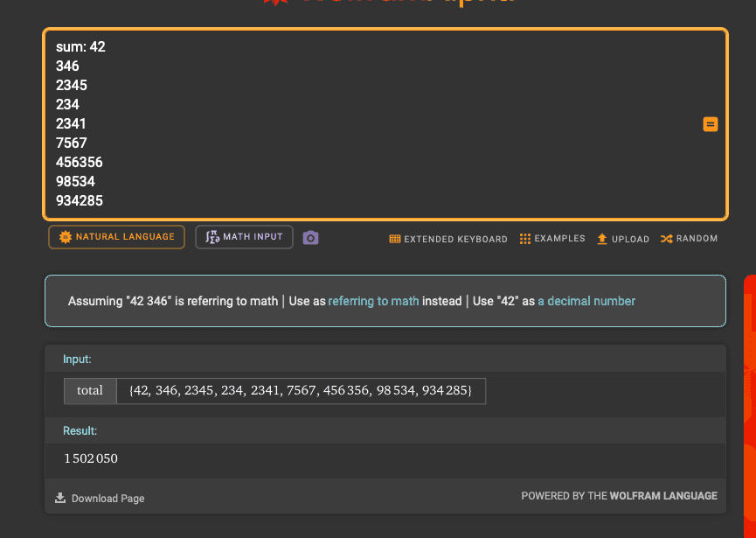Click the "referring to math" assumption link
Image resolution: width=756 pixels, height=538 pixels.
[x=373, y=301]
